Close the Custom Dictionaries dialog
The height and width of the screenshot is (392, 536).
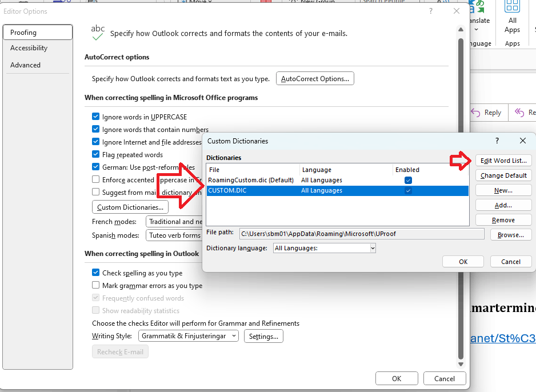[523, 141]
